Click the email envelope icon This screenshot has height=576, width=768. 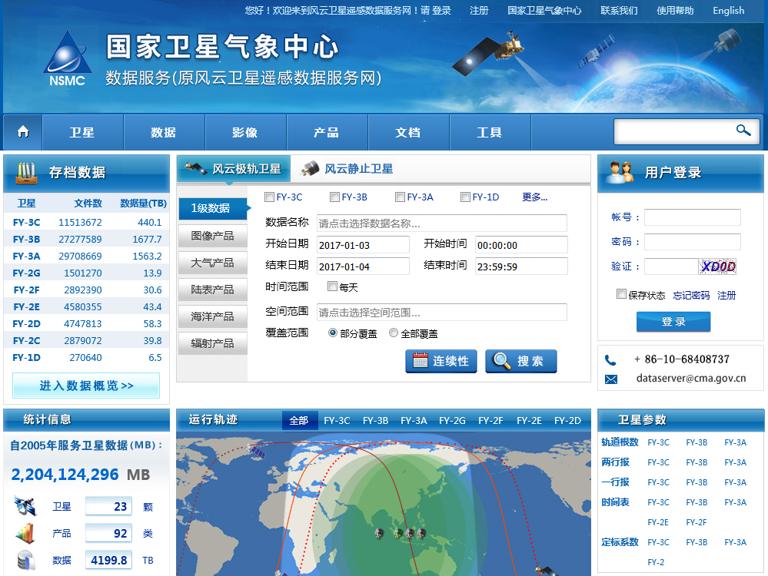611,379
